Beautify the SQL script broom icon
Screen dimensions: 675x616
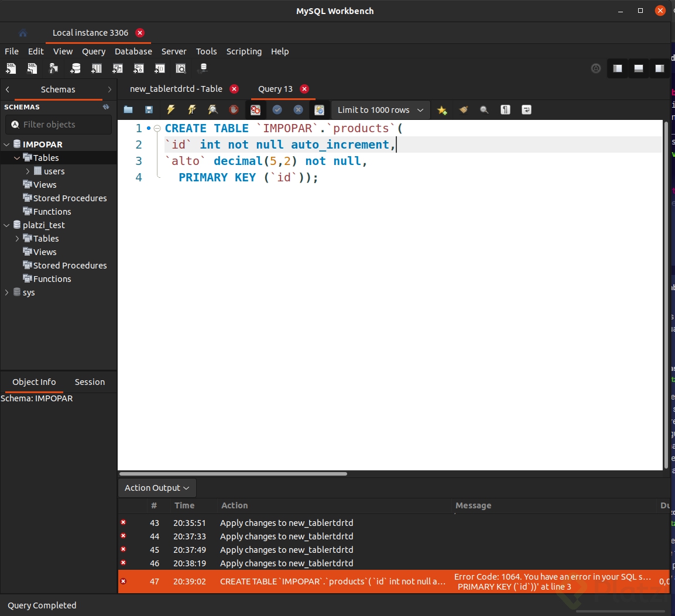[464, 110]
